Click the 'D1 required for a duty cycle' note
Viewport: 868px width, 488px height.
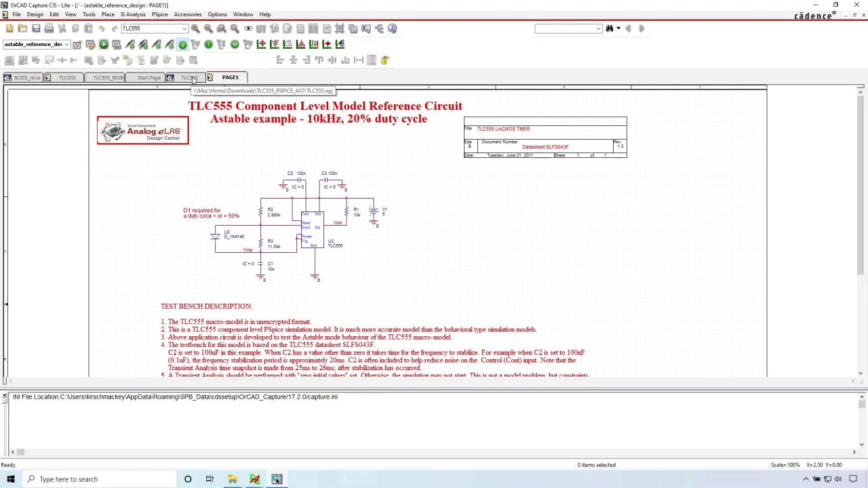211,213
